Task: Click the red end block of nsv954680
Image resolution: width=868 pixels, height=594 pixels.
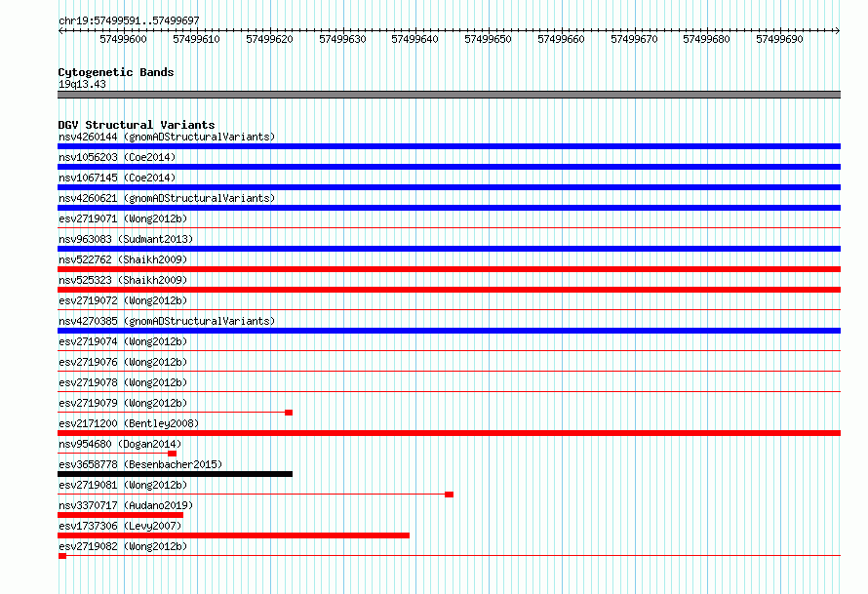Action: coord(173,454)
